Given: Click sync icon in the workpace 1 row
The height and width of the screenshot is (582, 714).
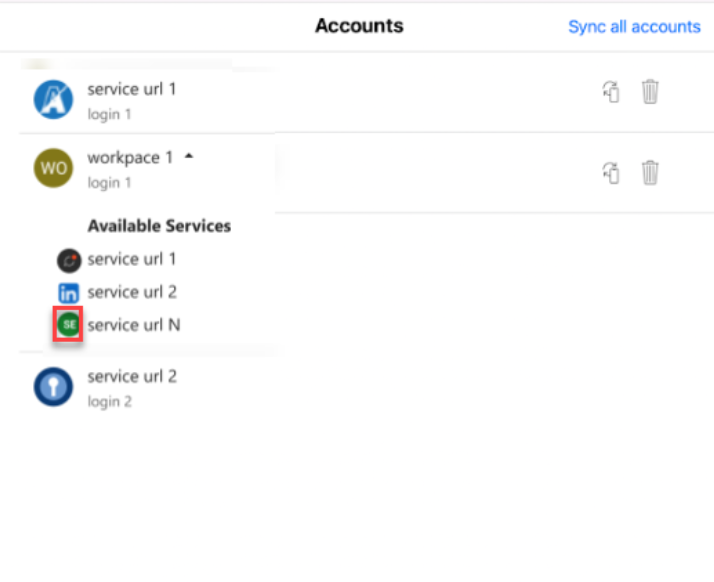Looking at the screenshot, I should click(611, 173).
